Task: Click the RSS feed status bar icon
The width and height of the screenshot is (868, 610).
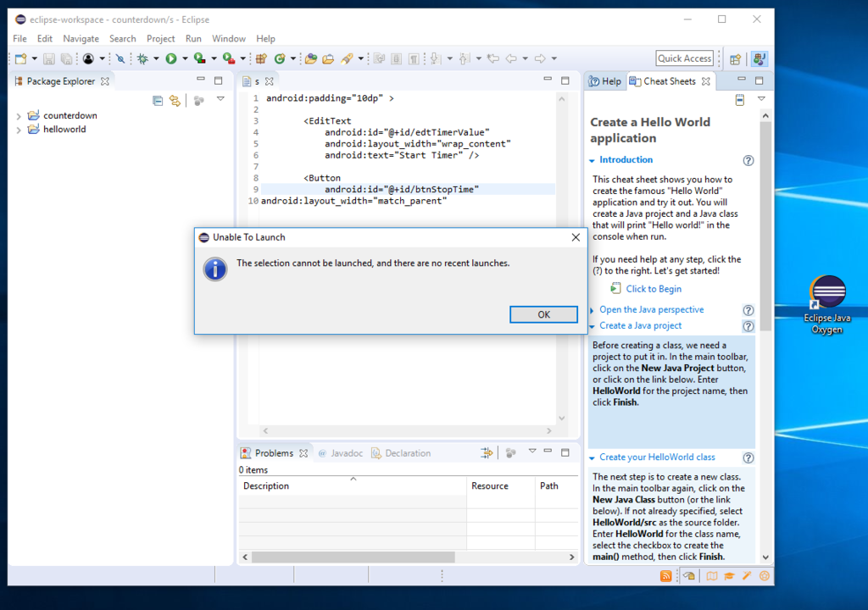Action: pos(666,576)
